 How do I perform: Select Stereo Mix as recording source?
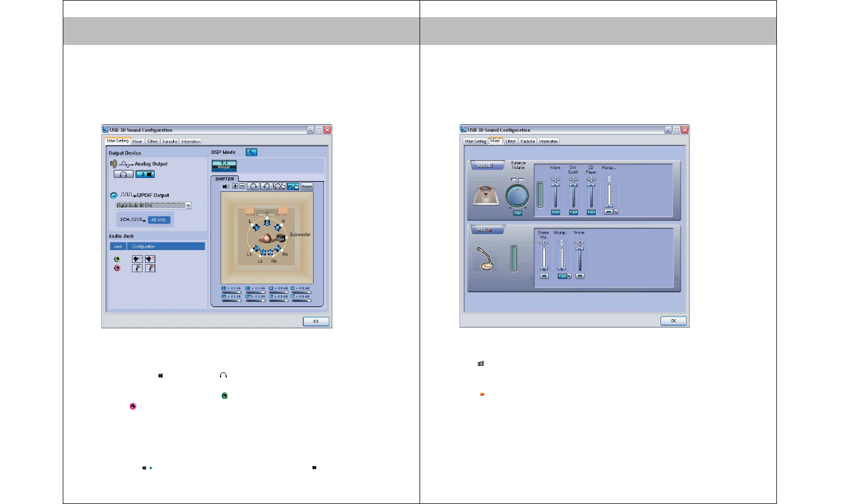[544, 276]
